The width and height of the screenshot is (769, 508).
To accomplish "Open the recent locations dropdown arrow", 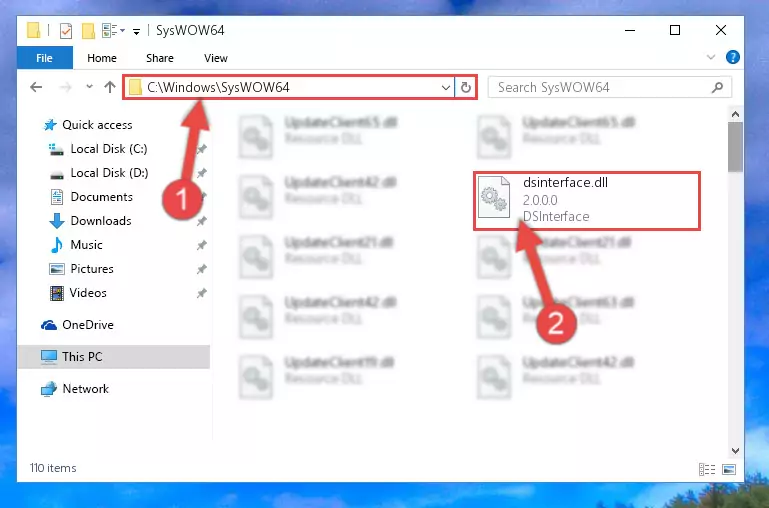I will (x=89, y=87).
